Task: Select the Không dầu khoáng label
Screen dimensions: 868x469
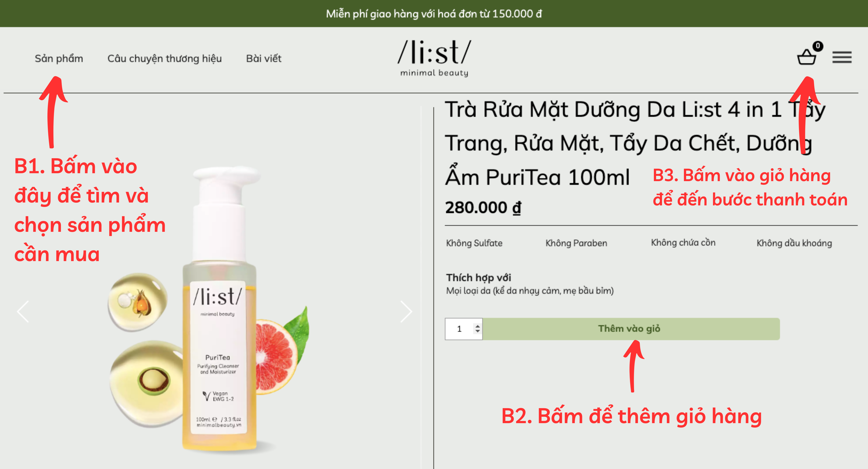Action: (x=794, y=243)
